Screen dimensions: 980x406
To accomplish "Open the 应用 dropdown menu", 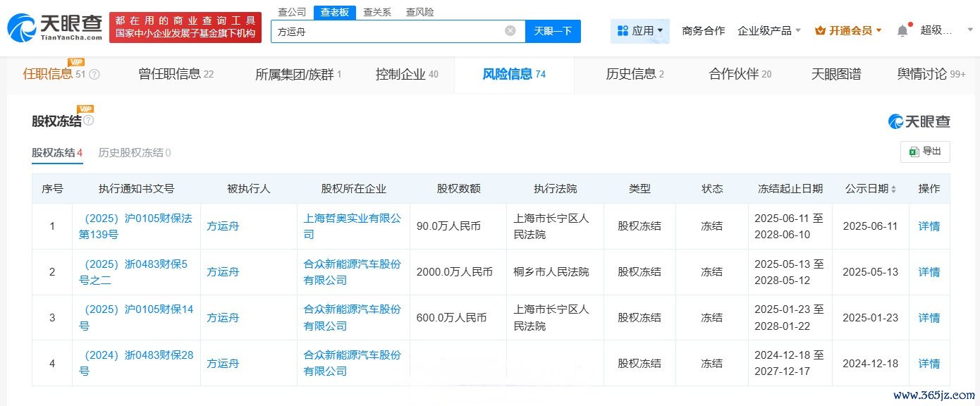I will click(640, 30).
